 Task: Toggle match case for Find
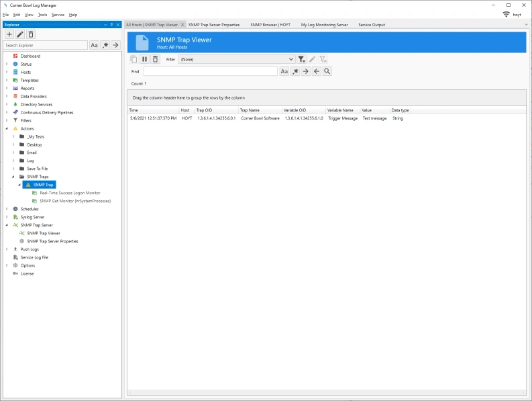(284, 71)
